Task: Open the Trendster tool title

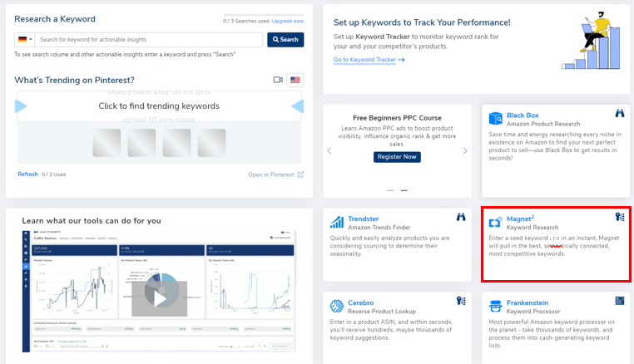Action: pos(363,219)
